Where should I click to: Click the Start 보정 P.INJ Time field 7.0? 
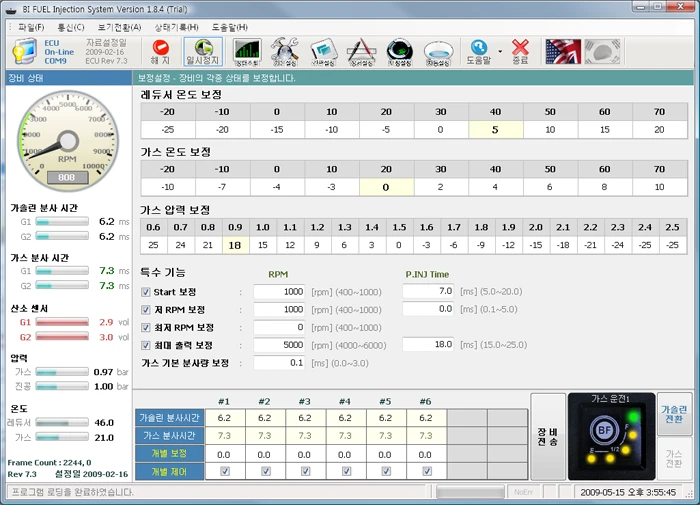pyautogui.click(x=428, y=291)
